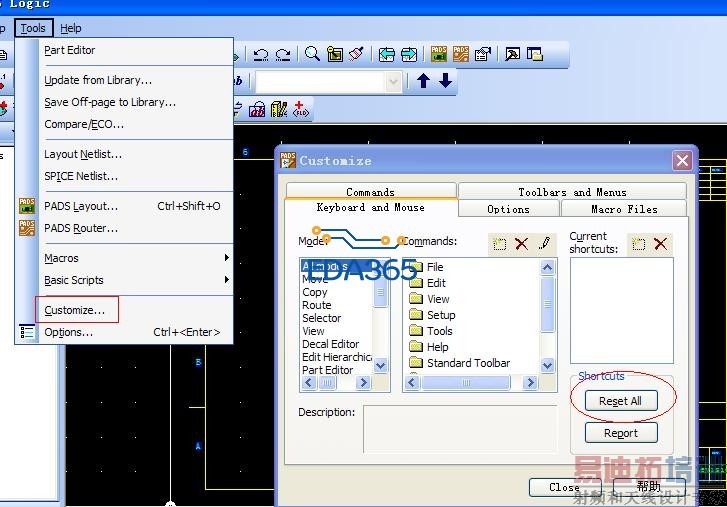Click the Properties toolbar icon
The width and height of the screenshot is (727, 507).
pos(483,54)
